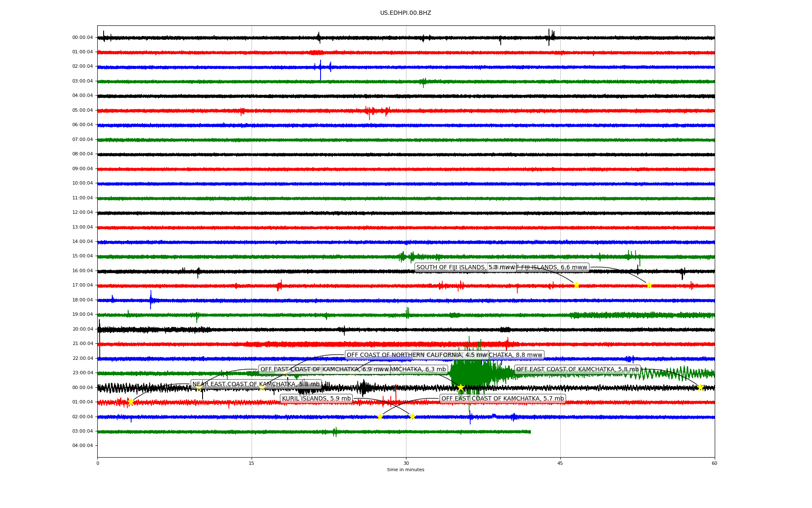Click the x-axis tick label 15
The width and height of the screenshot is (812, 508).
(x=252, y=463)
